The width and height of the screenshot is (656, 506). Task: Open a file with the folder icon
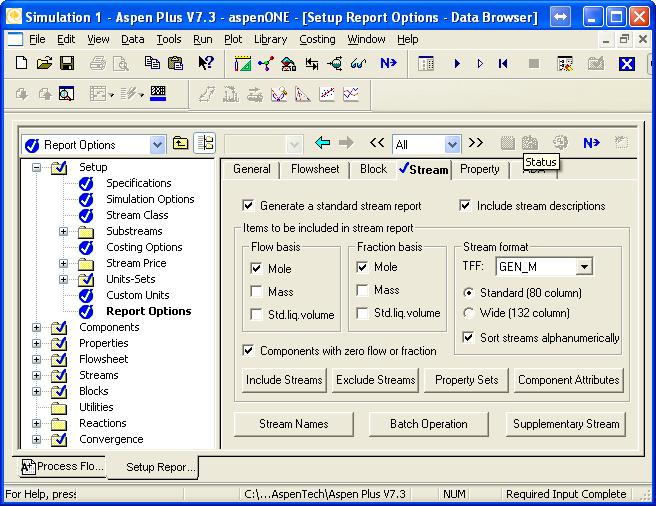(44, 63)
